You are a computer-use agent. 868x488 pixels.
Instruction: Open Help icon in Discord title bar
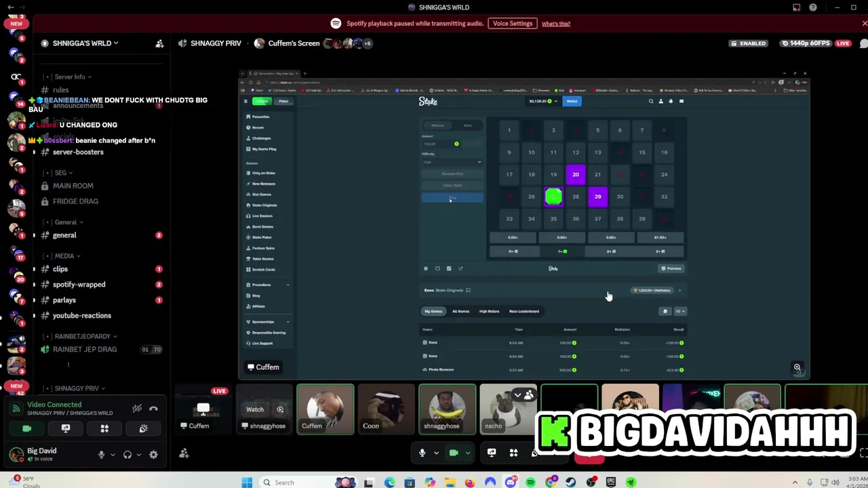pyautogui.click(x=812, y=7)
